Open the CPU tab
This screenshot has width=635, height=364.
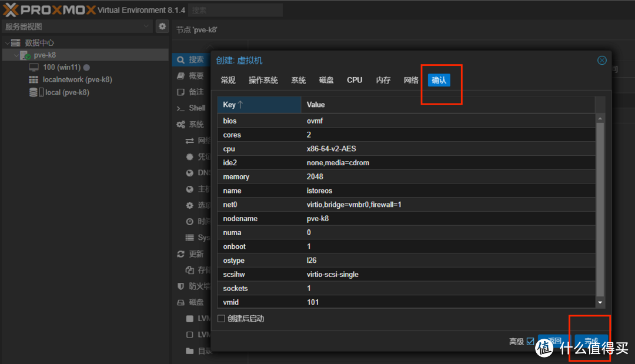355,80
